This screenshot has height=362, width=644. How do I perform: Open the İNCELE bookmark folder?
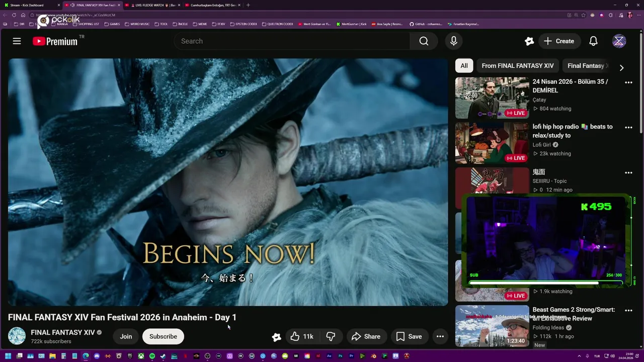click(x=180, y=24)
